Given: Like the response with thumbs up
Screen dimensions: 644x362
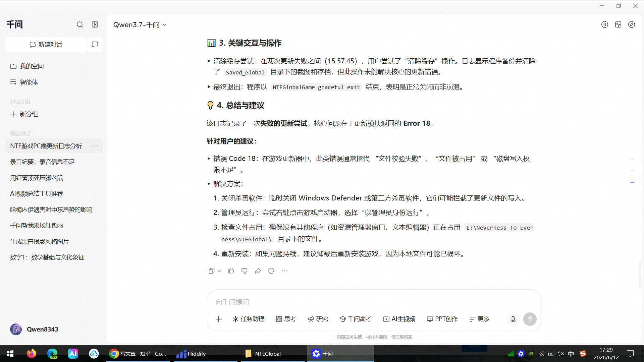Looking at the screenshot, I should 231,271.
